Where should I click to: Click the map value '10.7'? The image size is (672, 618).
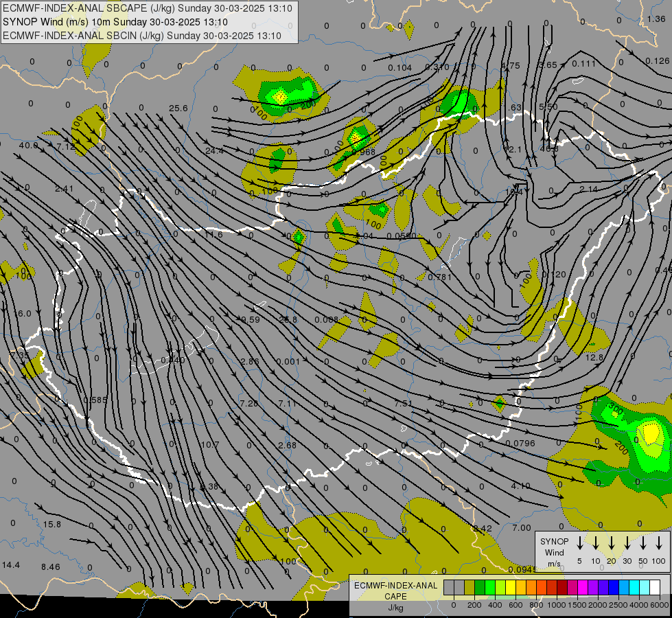[210, 445]
